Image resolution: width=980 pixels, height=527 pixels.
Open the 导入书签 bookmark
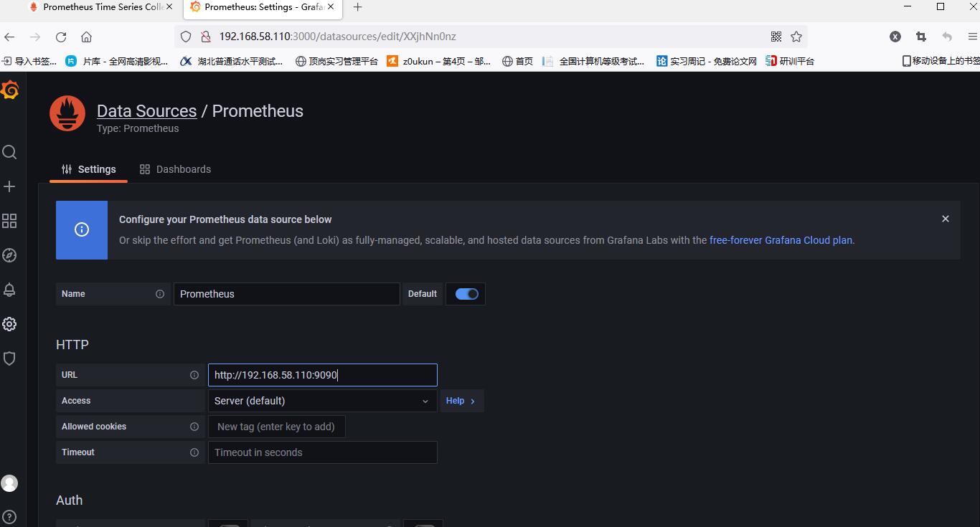pyautogui.click(x=30, y=61)
